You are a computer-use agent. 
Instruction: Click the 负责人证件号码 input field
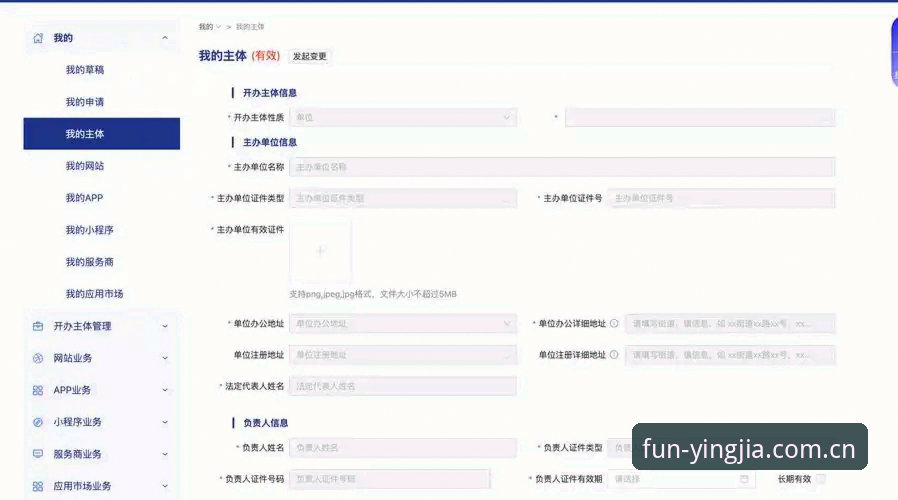390,479
